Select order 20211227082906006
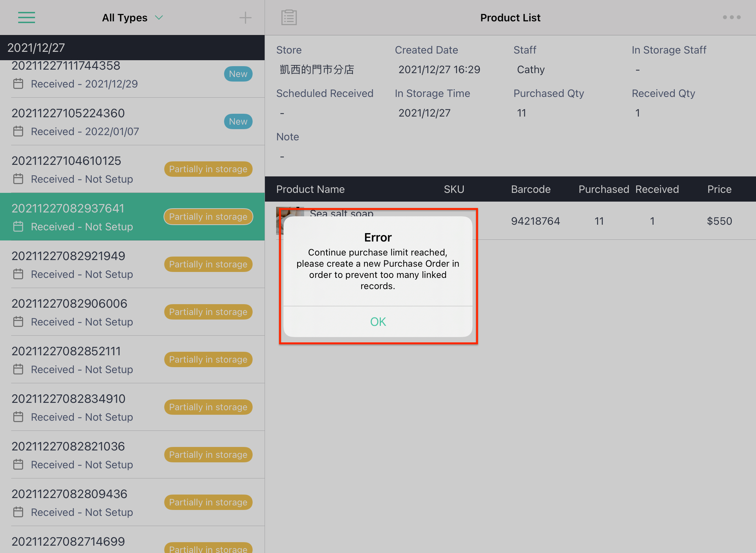The width and height of the screenshot is (756, 553). (x=132, y=312)
